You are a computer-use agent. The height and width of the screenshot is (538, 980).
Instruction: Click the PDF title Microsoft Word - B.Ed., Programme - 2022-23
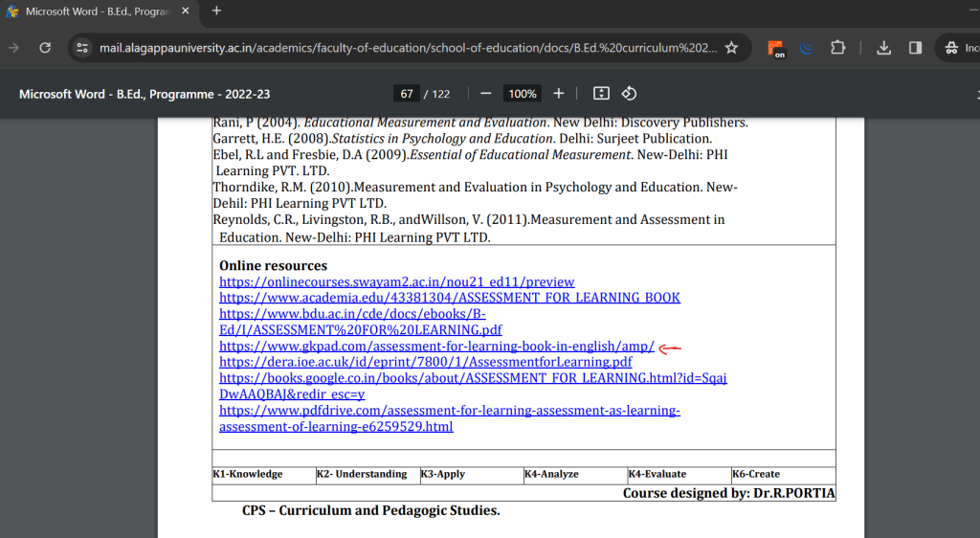click(145, 95)
